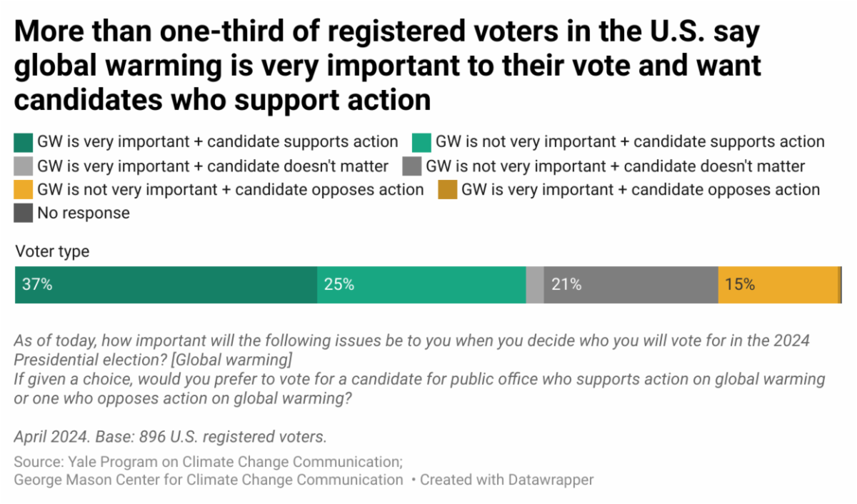857x504 pixels.
Task: Select the 37% dark green bar segment
Action: (166, 285)
